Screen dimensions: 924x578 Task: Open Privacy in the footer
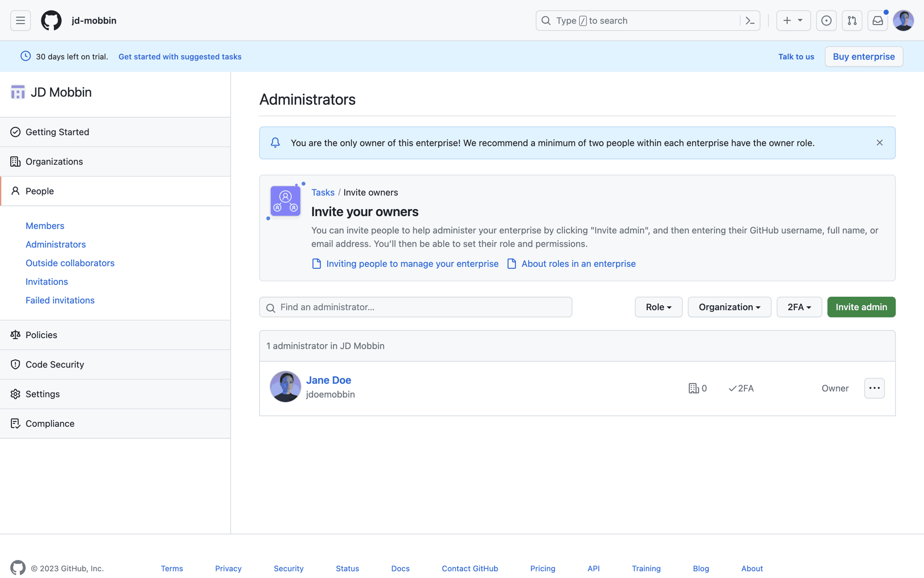(x=228, y=568)
